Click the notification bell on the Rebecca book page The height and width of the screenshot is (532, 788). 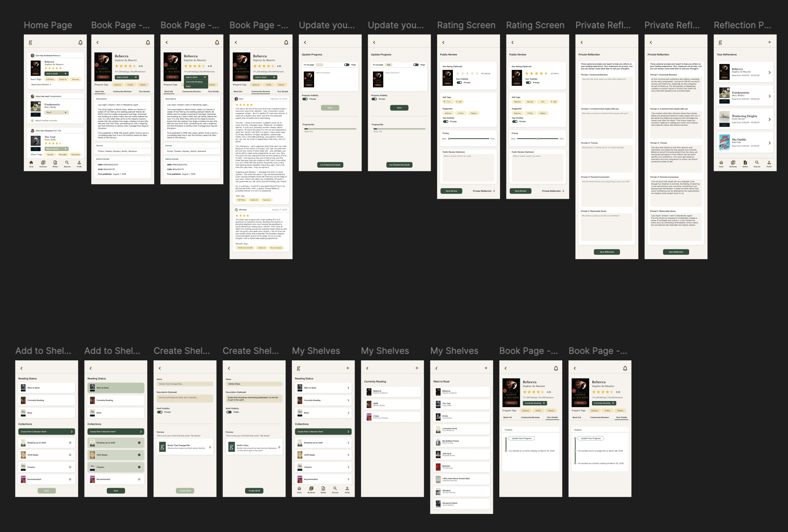[148, 42]
